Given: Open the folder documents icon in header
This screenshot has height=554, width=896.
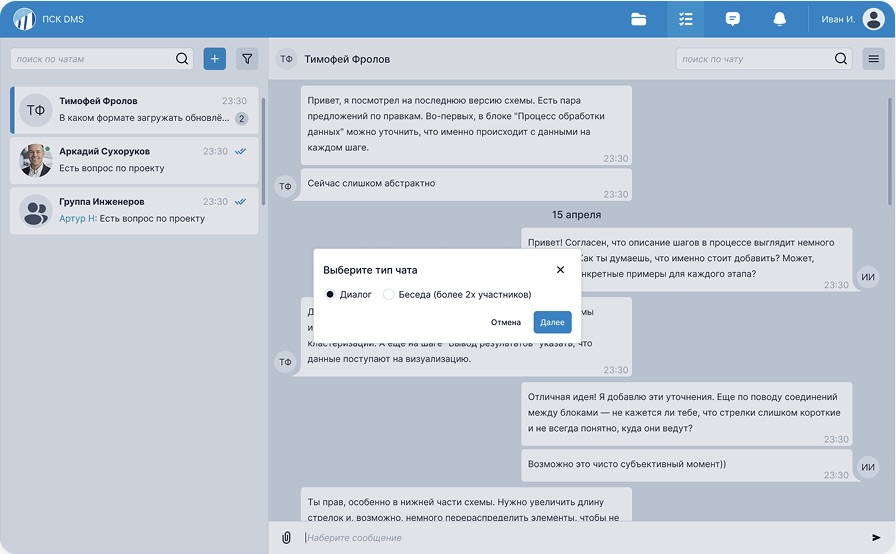Looking at the screenshot, I should coord(639,19).
